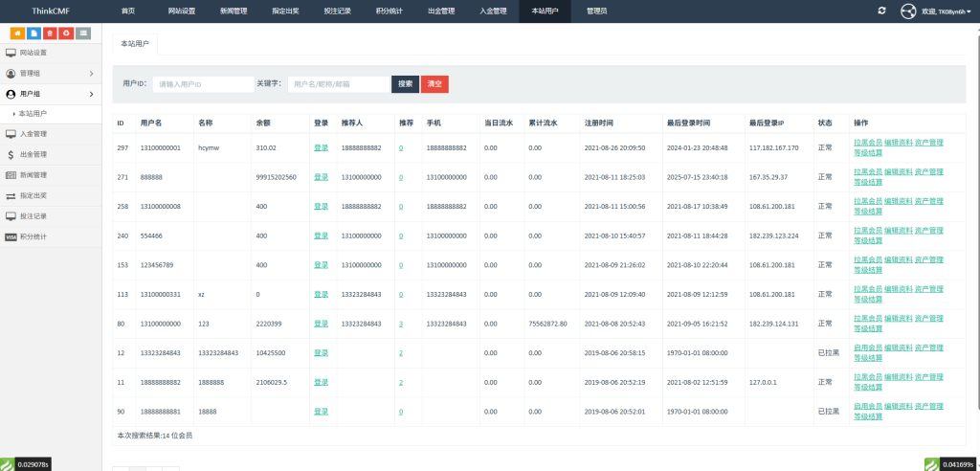
Task: Click the 本次搜索结果:14 位会员 text
Action: tap(155, 436)
